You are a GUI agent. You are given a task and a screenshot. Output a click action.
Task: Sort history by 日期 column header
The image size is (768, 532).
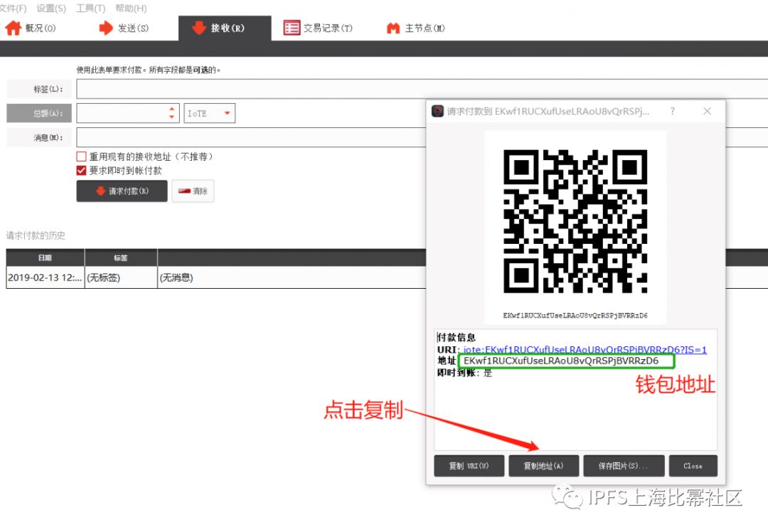click(x=45, y=257)
